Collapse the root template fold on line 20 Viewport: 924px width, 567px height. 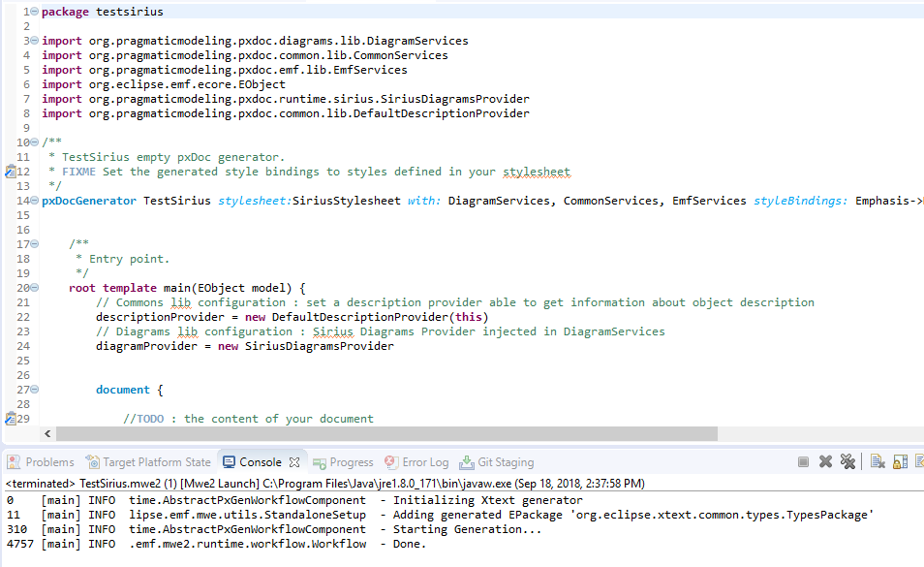(35, 288)
